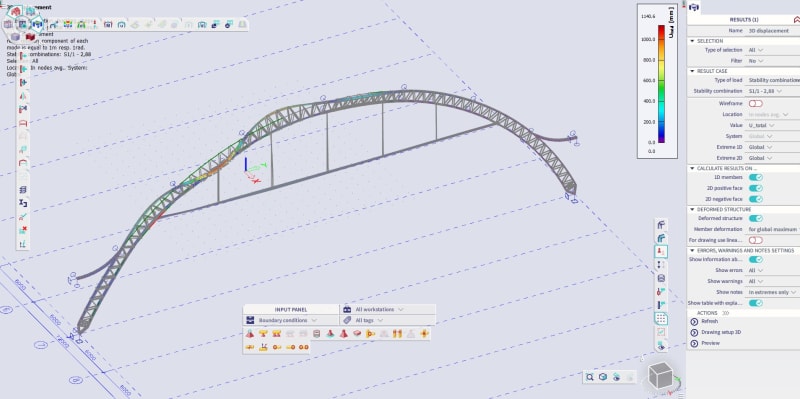Image resolution: width=800 pixels, height=399 pixels.
Task: Click the top bent-beam icon on right toolbar
Action: coord(661,225)
